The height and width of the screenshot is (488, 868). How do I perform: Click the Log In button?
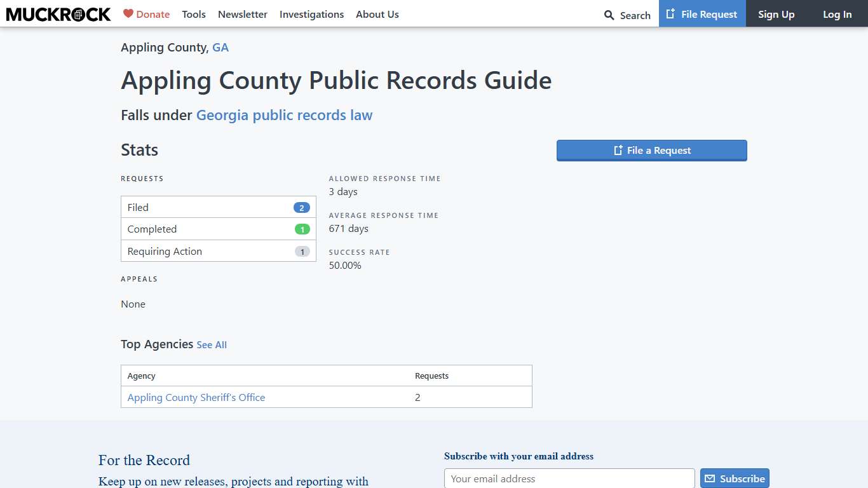[837, 14]
